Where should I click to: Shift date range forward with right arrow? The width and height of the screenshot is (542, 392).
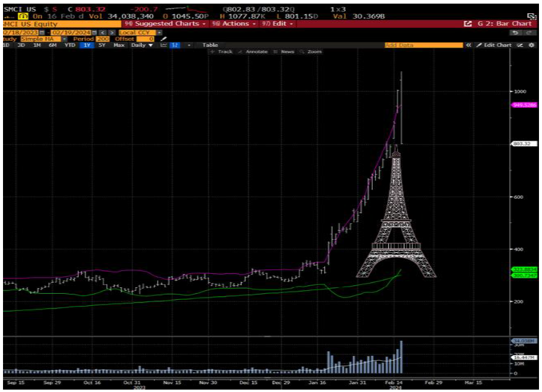tap(111, 32)
